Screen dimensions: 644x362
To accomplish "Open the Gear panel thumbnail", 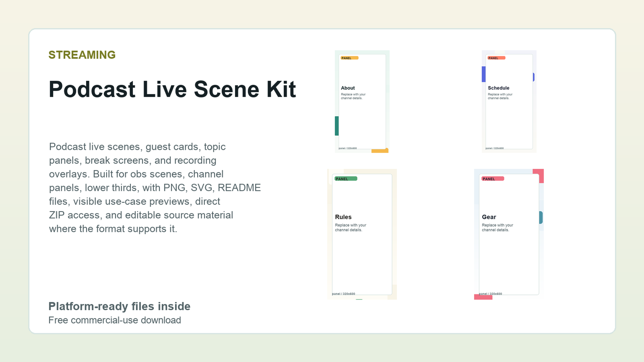I will pyautogui.click(x=509, y=234).
